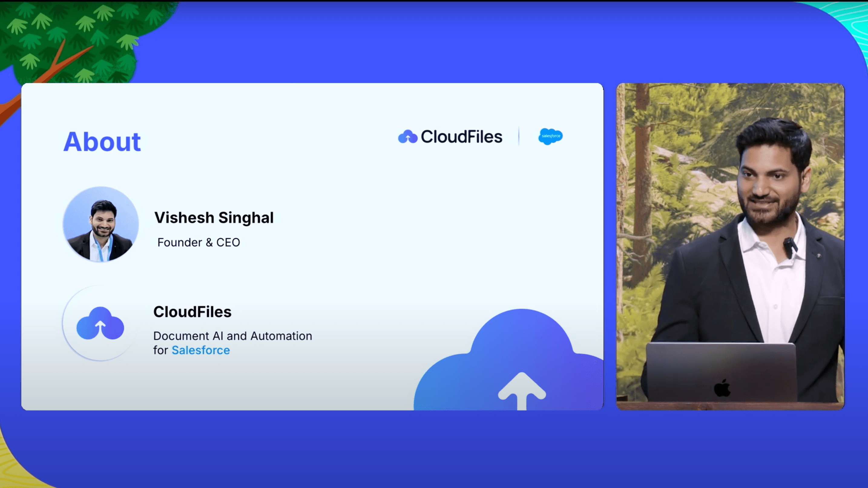The height and width of the screenshot is (488, 868).
Task: Click the Salesforce cloud logo
Action: point(550,137)
